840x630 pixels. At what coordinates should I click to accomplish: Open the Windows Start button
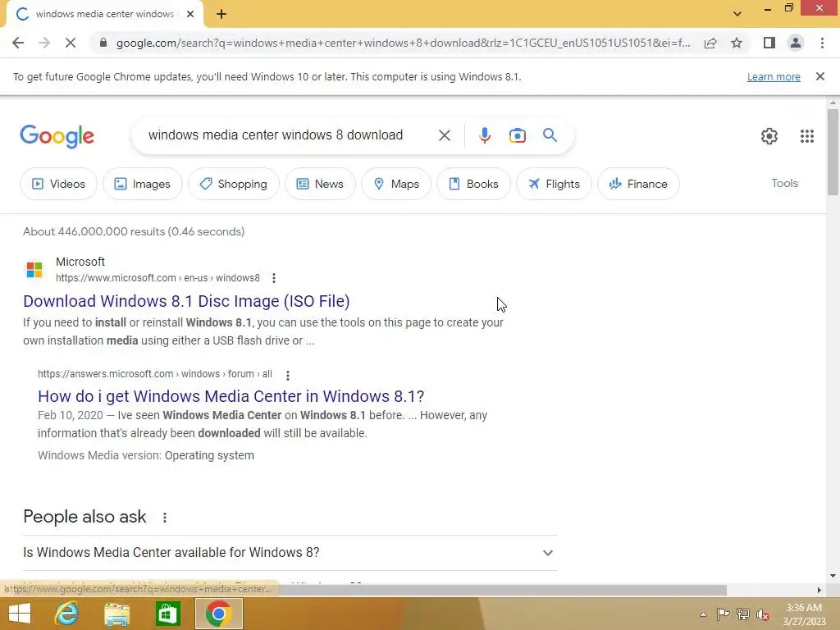(20, 614)
